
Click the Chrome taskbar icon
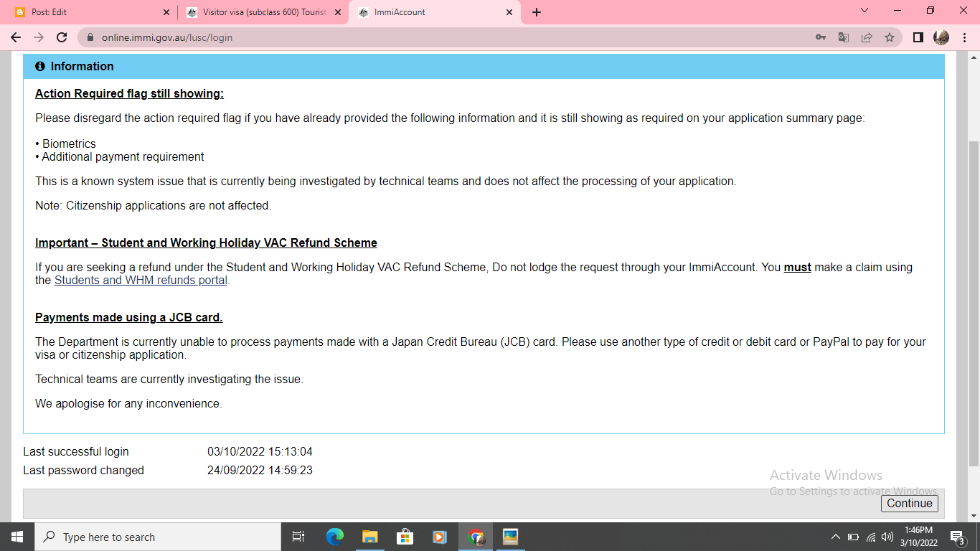tap(476, 537)
